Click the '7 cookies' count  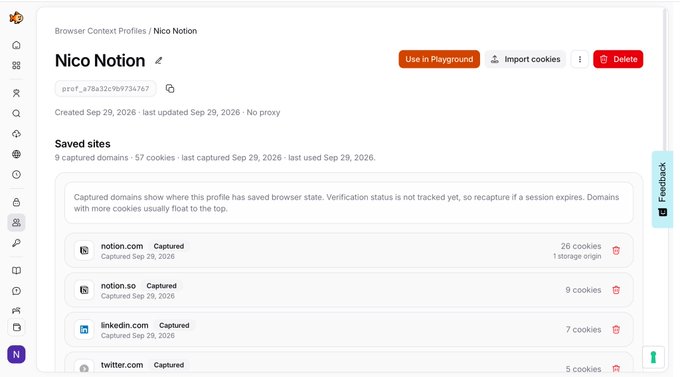(x=583, y=329)
